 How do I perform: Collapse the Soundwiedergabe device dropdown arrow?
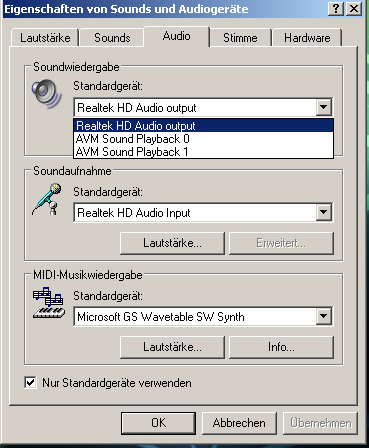coord(324,107)
